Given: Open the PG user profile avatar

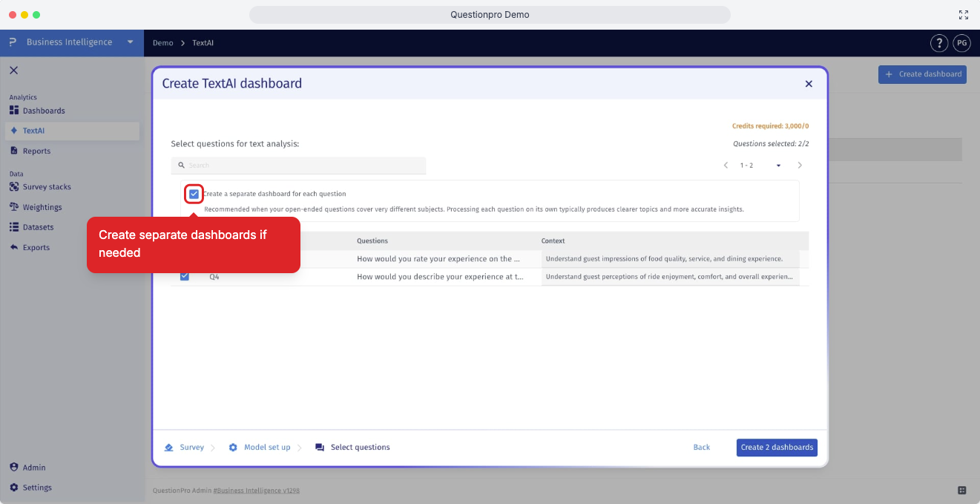Looking at the screenshot, I should click(x=961, y=43).
